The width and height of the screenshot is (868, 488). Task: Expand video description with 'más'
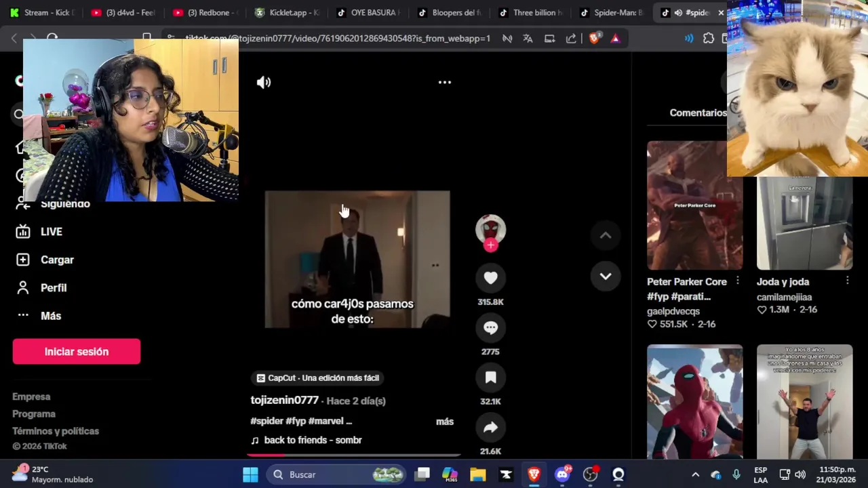pos(445,422)
